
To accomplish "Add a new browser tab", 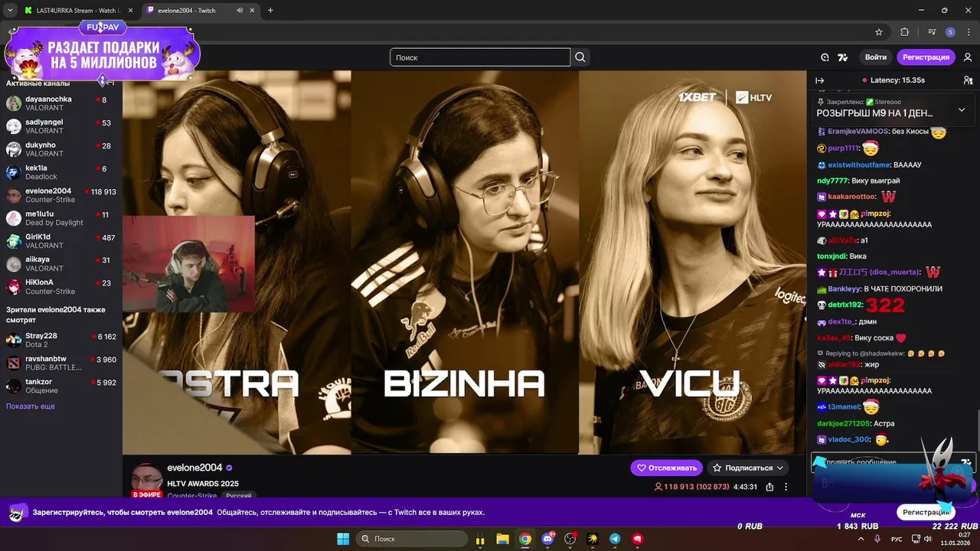I will coord(270,10).
